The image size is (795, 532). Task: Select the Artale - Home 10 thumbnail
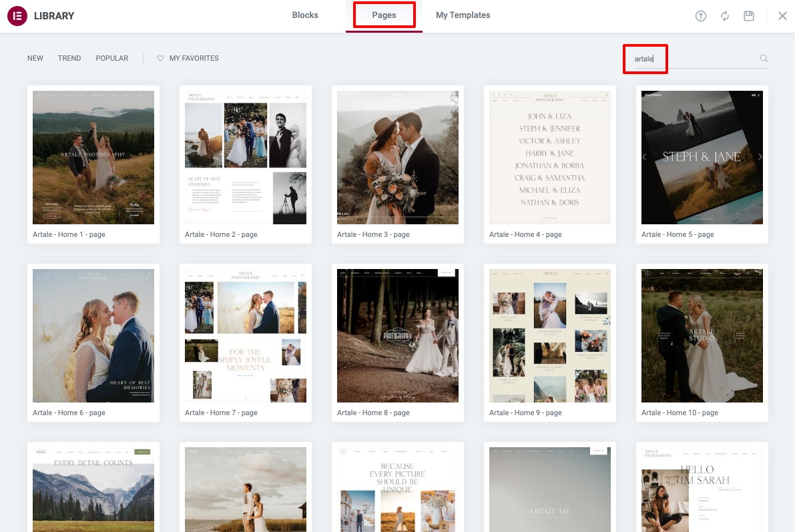[x=702, y=335]
